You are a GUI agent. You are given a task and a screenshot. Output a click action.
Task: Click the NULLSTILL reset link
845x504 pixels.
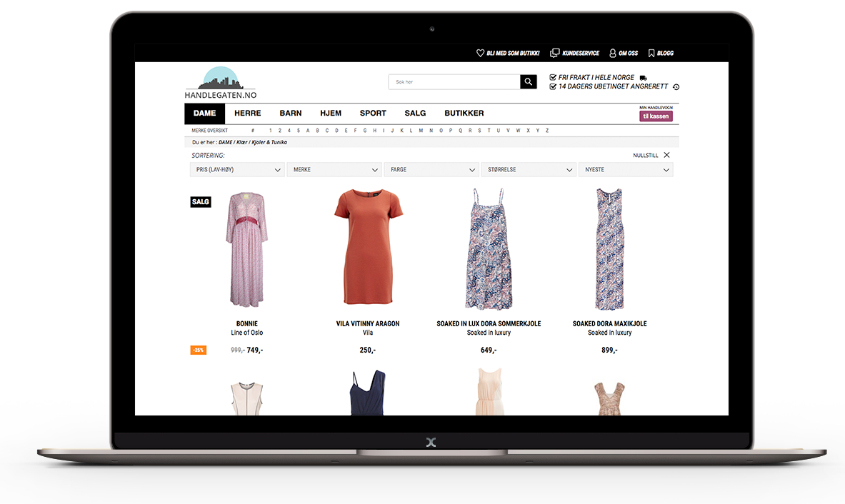click(646, 155)
